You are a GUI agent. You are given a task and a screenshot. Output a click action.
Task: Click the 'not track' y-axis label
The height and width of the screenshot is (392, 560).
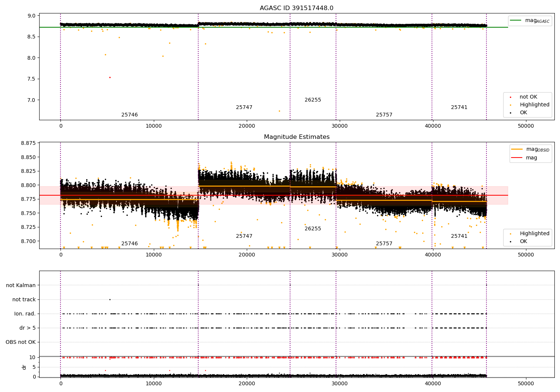[x=24, y=300]
